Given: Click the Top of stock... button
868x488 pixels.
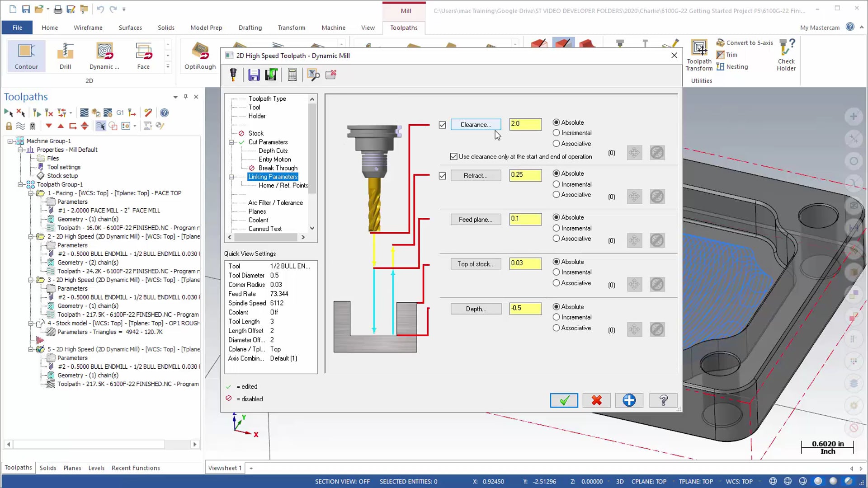Looking at the screenshot, I should coord(476,264).
